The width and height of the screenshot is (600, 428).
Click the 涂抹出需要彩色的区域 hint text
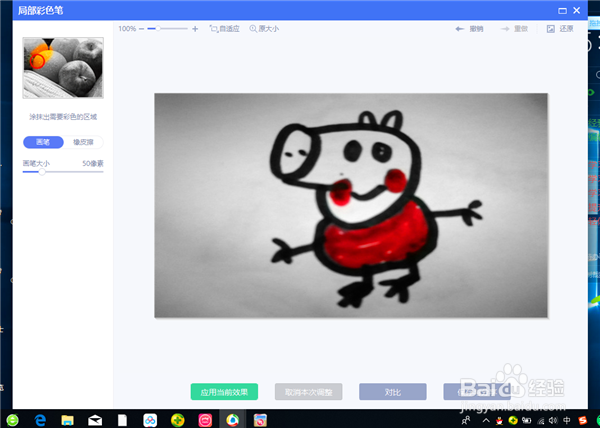63,117
